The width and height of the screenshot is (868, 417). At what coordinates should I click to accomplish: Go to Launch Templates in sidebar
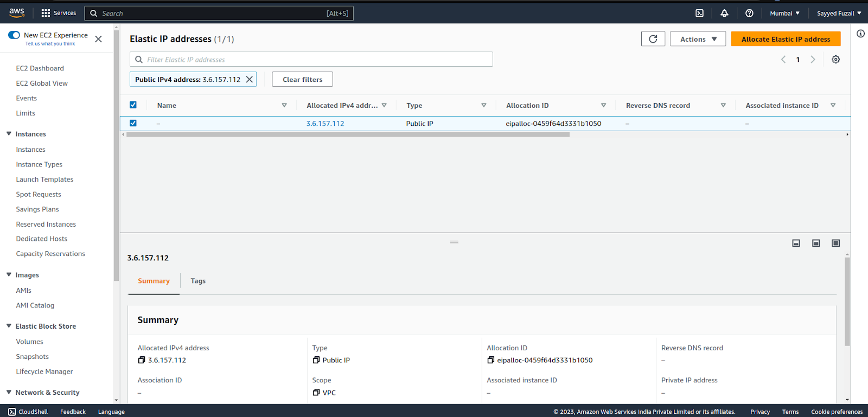pyautogui.click(x=44, y=179)
